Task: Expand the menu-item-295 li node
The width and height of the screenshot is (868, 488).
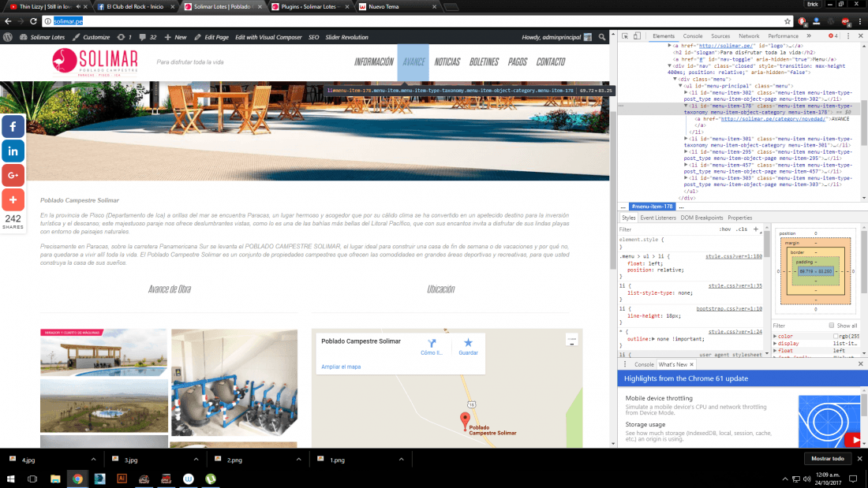Action: click(687, 151)
